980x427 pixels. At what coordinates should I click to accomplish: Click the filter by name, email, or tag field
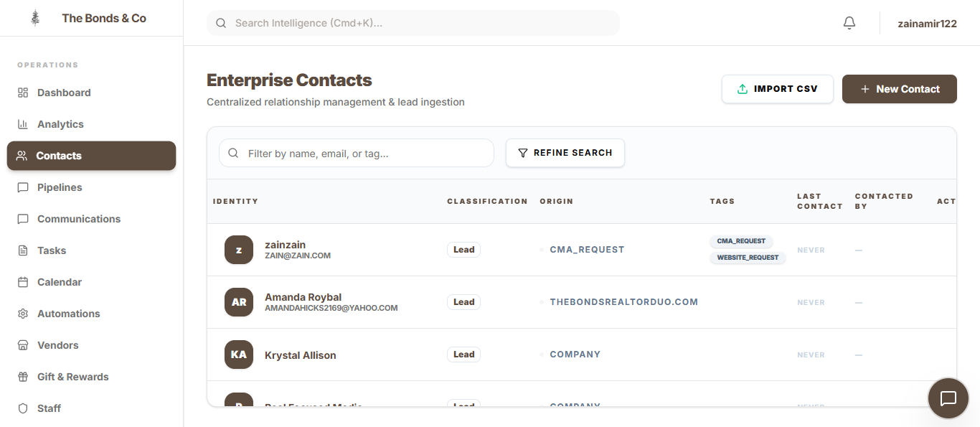tap(366, 153)
